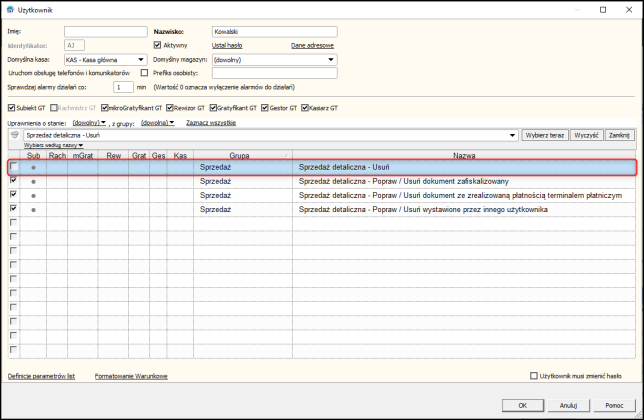644x420 pixels.
Task: Toggle Gestor GT checkbox
Action: coord(265,108)
